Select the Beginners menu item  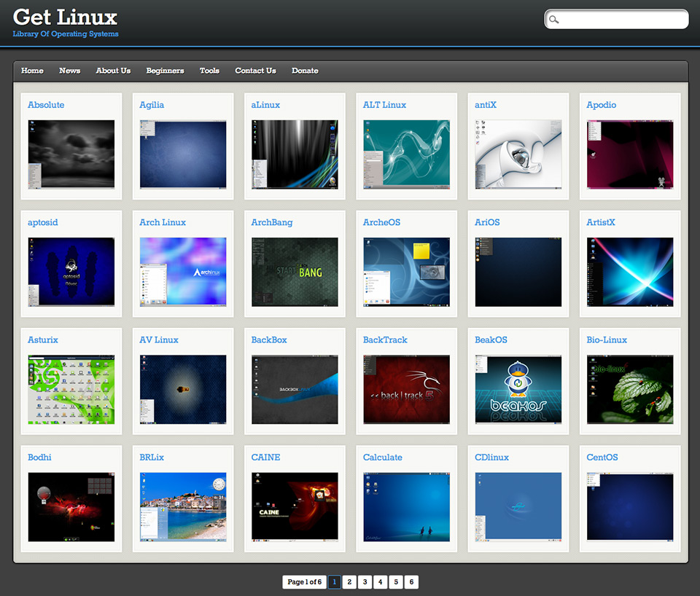pyautogui.click(x=166, y=71)
